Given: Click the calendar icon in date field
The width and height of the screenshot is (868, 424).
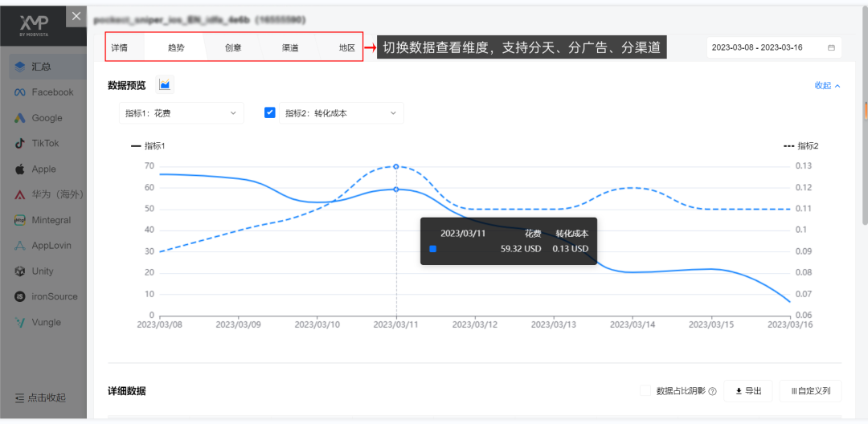Looking at the screenshot, I should click(831, 47).
